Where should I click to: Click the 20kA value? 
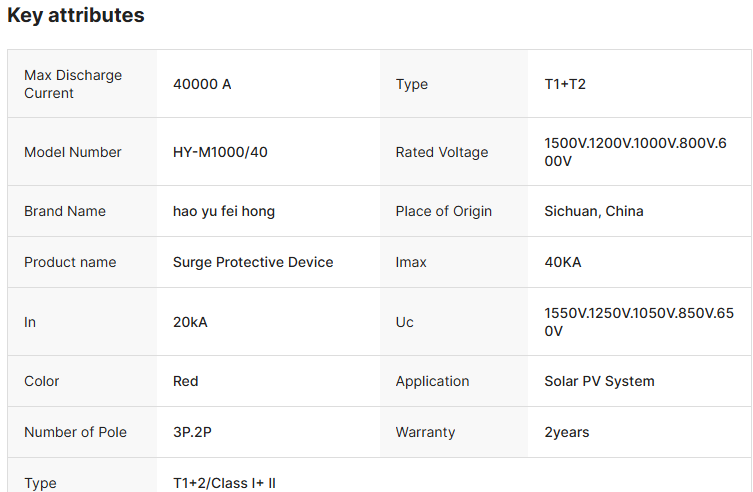[190, 322]
